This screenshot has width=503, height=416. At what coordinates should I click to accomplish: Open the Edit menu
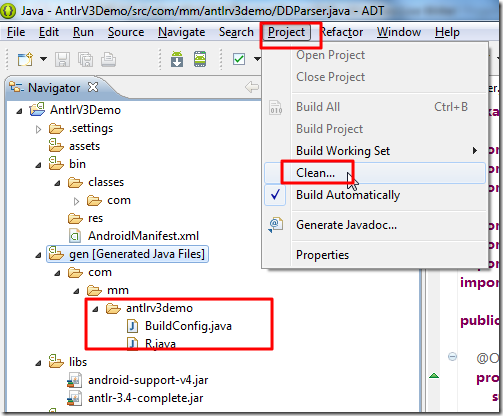(x=49, y=32)
